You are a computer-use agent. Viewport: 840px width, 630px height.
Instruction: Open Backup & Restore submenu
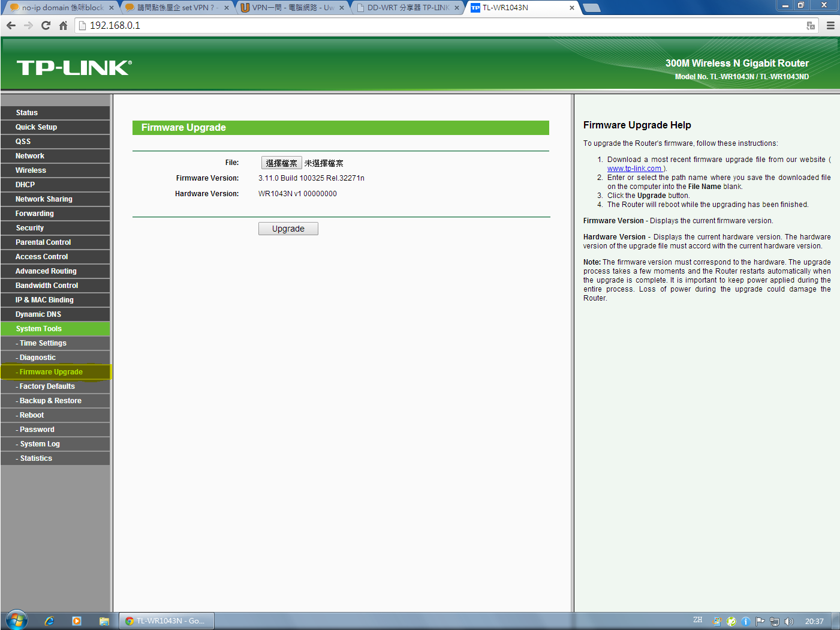point(55,401)
